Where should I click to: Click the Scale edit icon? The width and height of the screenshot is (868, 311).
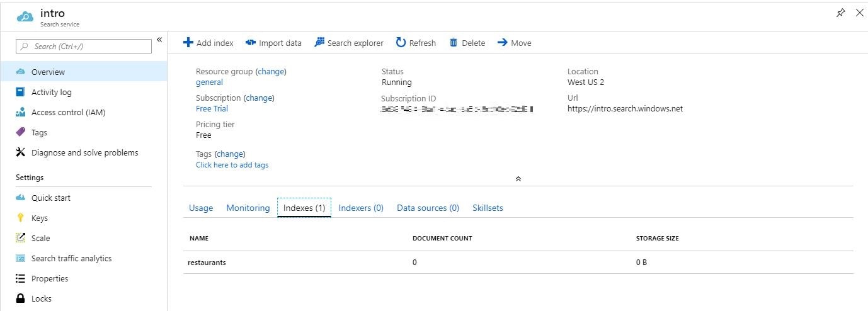[20, 238]
